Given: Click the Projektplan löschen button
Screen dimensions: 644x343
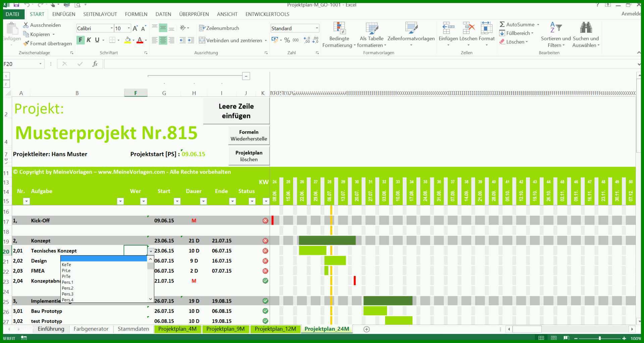Looking at the screenshot, I should tap(249, 156).
